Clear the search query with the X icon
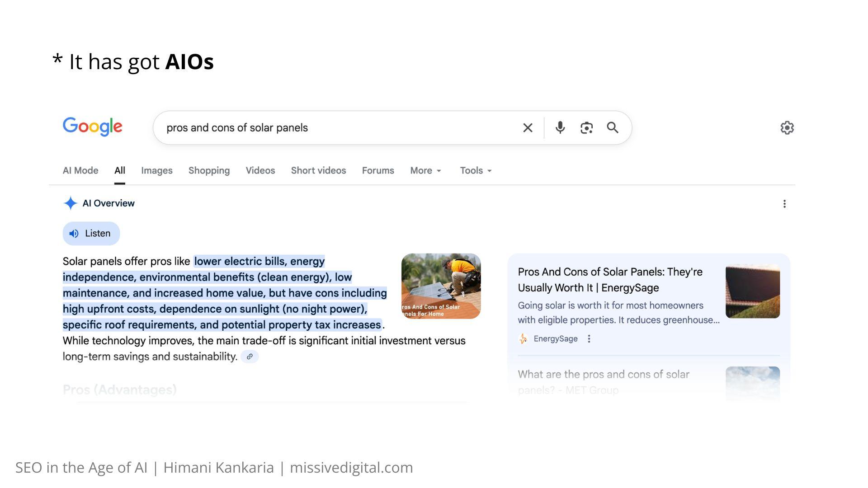Viewport: 868px width, 488px height. (x=528, y=128)
